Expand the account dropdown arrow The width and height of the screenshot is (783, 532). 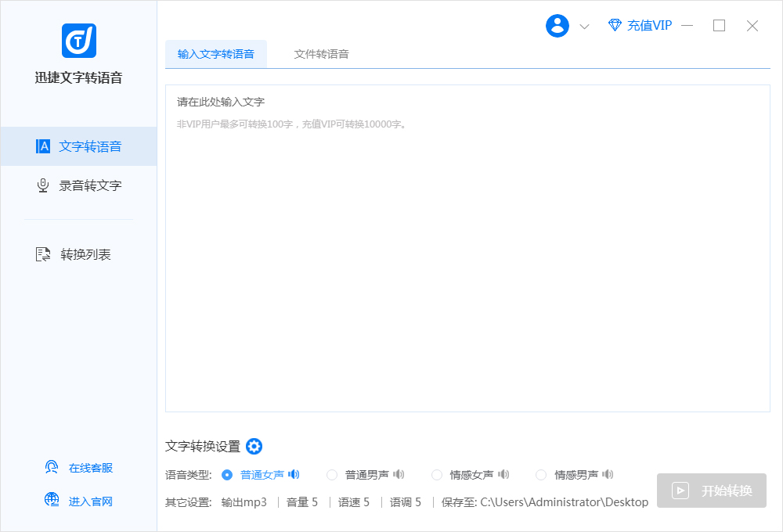[x=584, y=27]
